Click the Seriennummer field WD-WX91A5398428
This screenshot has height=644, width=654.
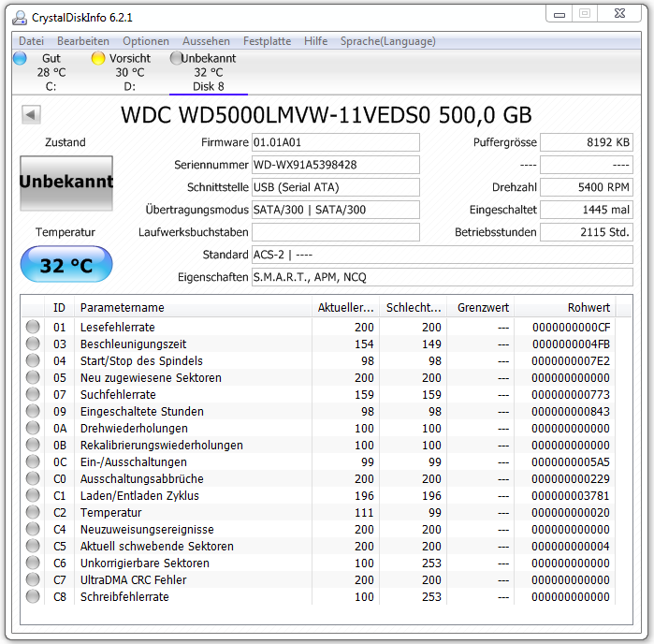pyautogui.click(x=336, y=165)
